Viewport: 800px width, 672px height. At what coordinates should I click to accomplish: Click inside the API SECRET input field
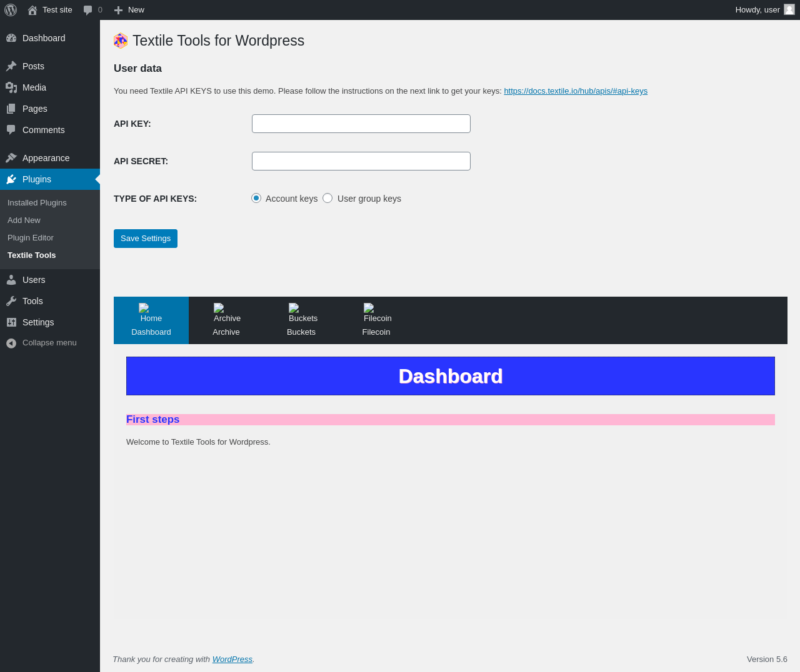(x=361, y=161)
